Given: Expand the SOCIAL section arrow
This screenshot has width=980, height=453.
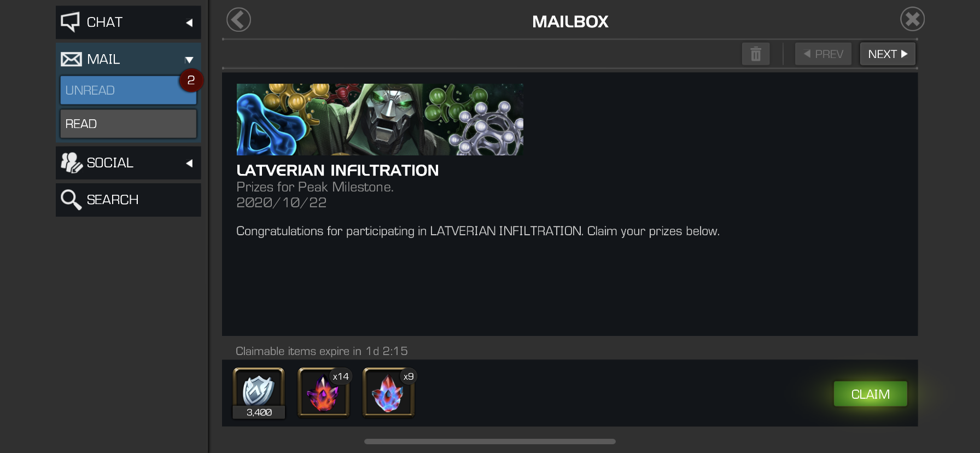Looking at the screenshot, I should 189,163.
